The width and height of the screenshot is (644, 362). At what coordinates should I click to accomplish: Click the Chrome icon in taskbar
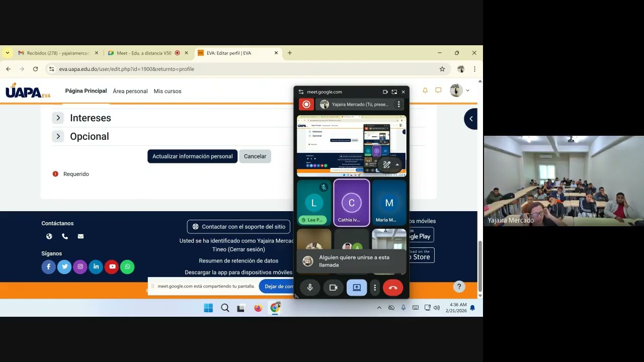(275, 308)
